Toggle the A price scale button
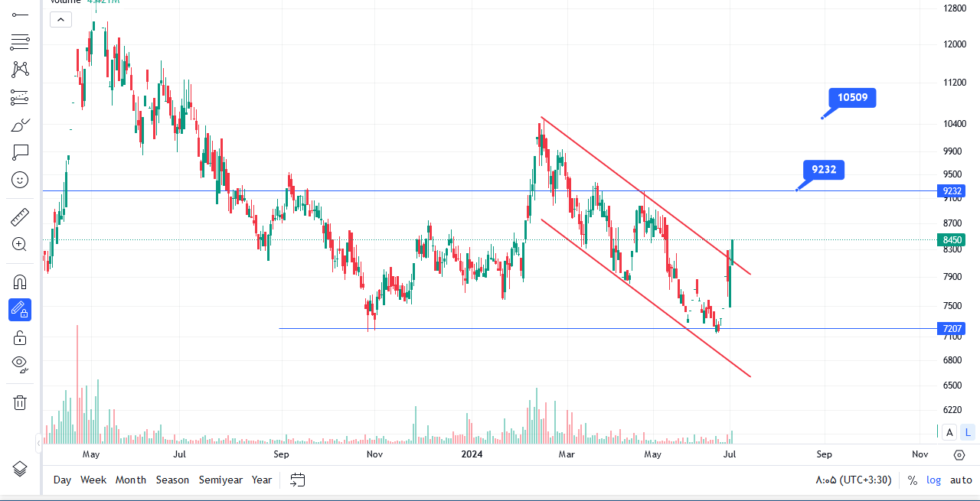This screenshot has width=980, height=501. [949, 432]
